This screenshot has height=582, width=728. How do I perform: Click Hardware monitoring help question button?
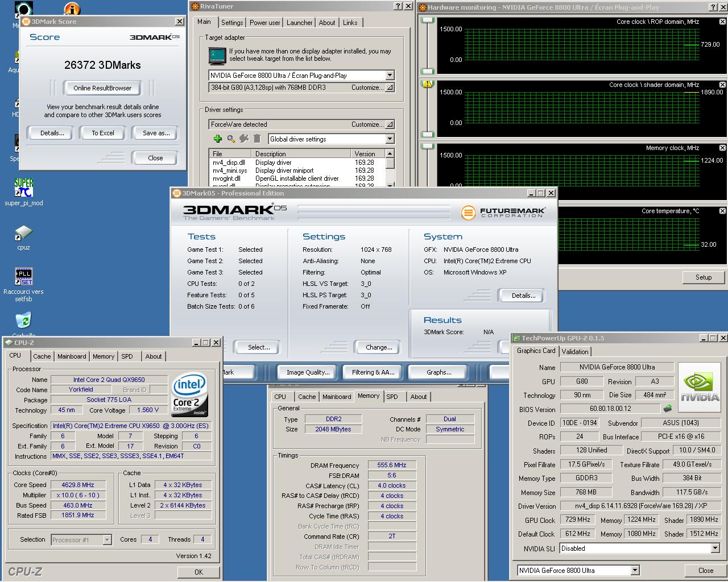click(714, 7)
